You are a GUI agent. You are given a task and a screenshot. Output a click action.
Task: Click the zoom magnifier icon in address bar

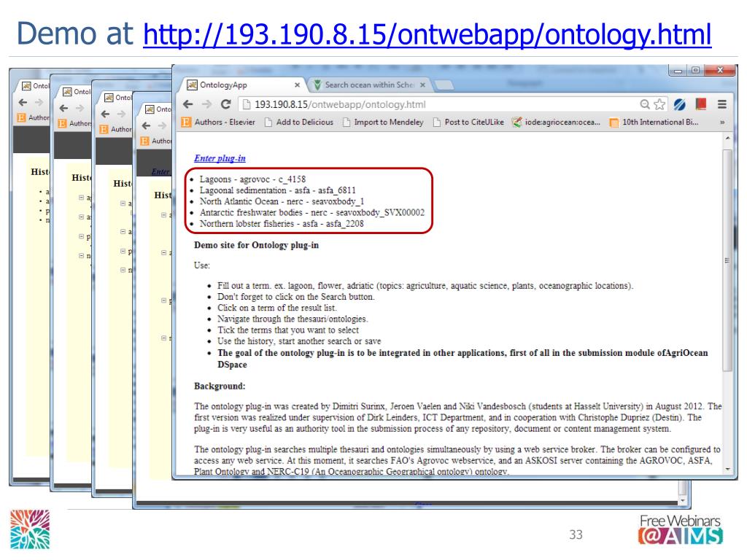point(645,104)
